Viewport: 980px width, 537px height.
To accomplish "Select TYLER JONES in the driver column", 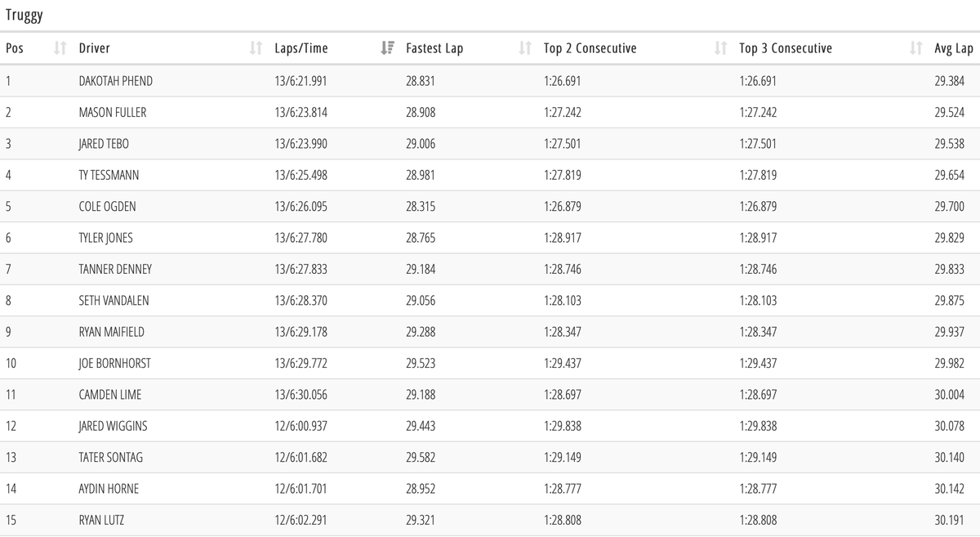I will click(105, 238).
